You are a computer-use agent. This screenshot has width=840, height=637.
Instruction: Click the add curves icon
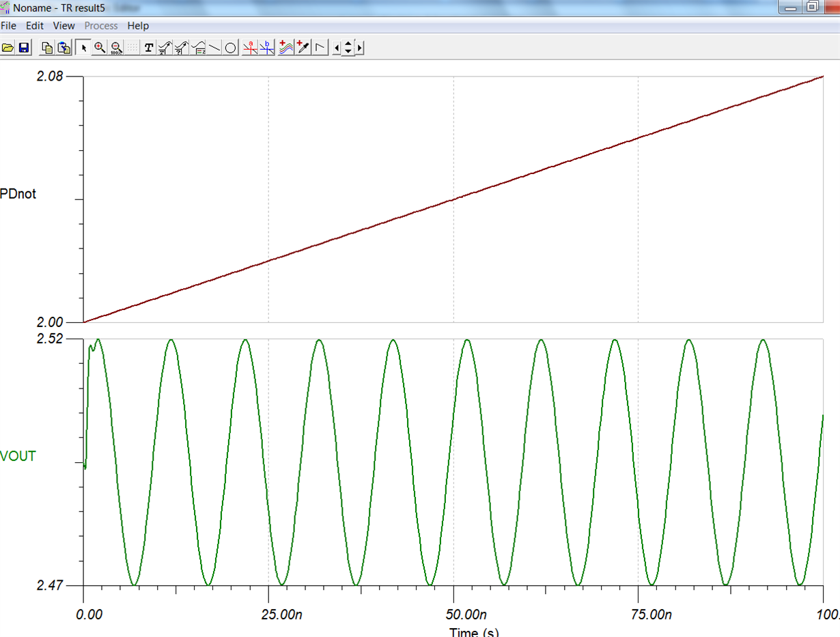tap(286, 48)
